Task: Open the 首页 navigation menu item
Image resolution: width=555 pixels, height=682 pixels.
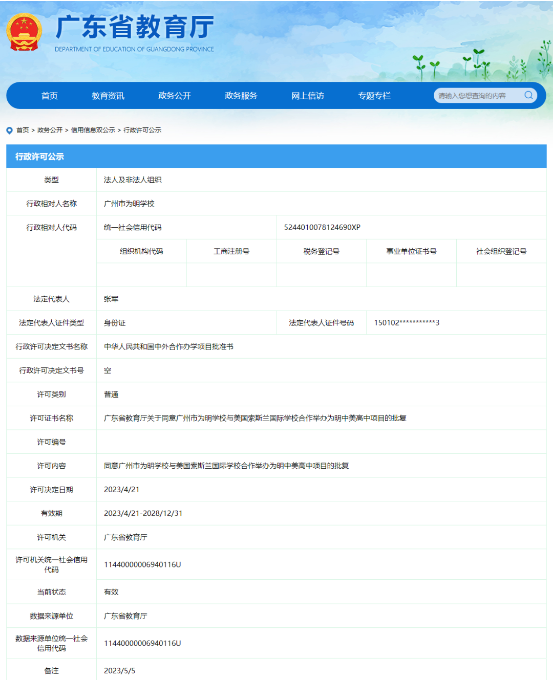Action: coord(49,96)
